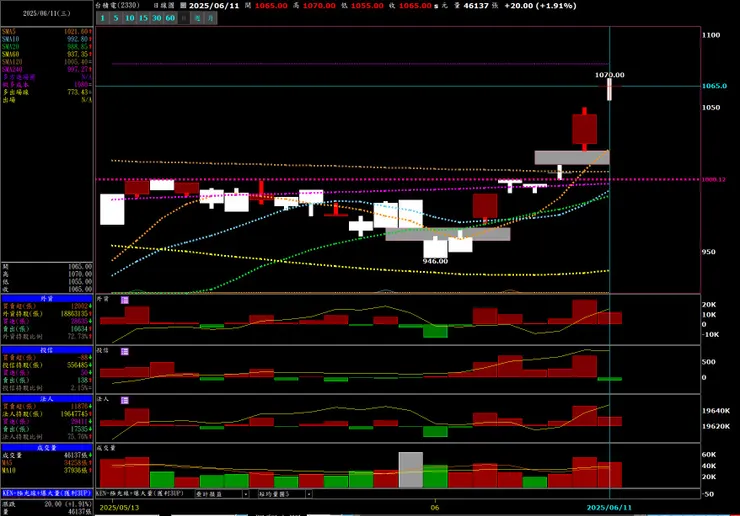740x516 pixels.
Task: Select the SMA60 legend row
Action: click(47, 54)
